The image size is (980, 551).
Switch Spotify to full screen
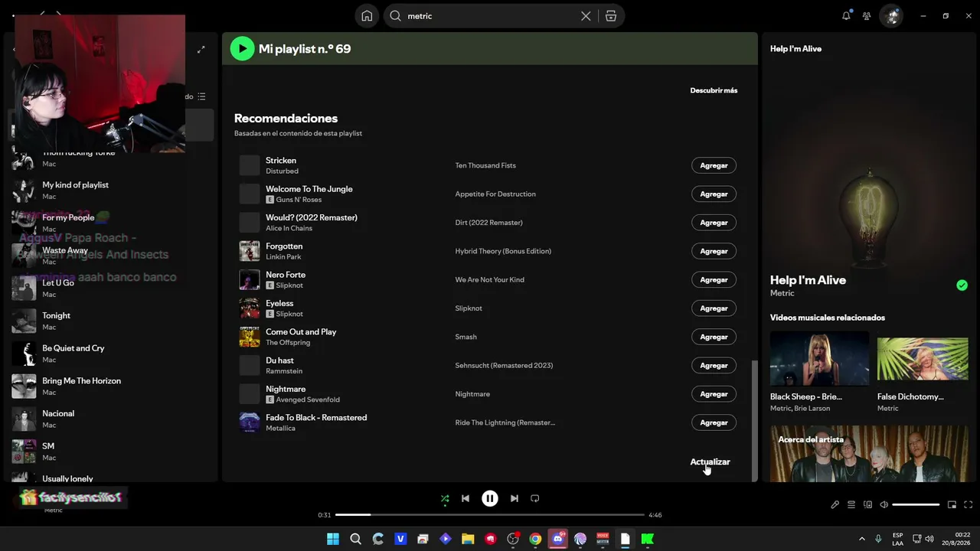coord(968,505)
